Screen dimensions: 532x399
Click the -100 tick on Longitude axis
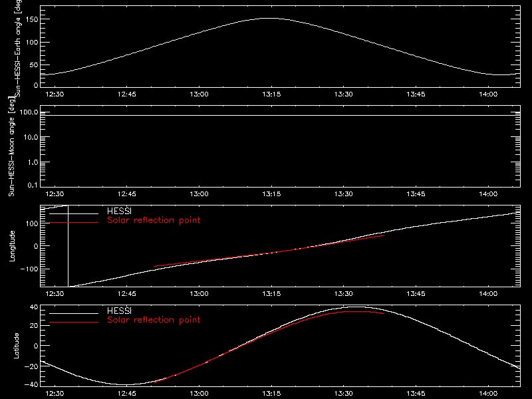(29, 269)
